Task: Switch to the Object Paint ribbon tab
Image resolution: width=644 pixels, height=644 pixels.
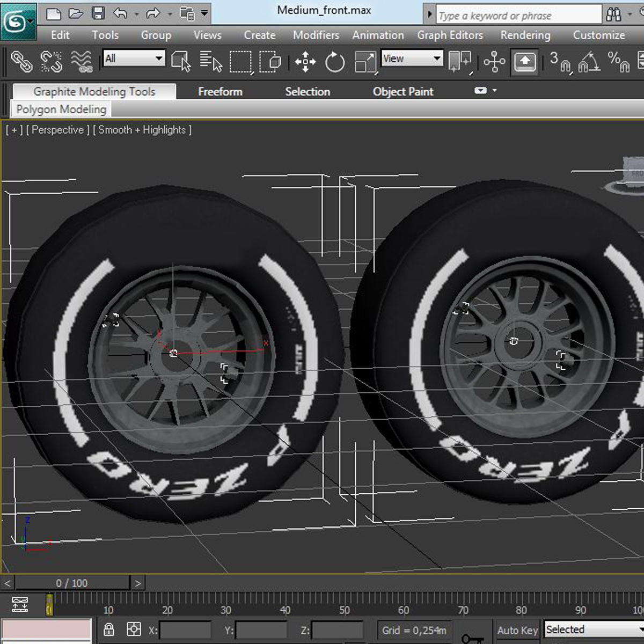Action: [403, 91]
